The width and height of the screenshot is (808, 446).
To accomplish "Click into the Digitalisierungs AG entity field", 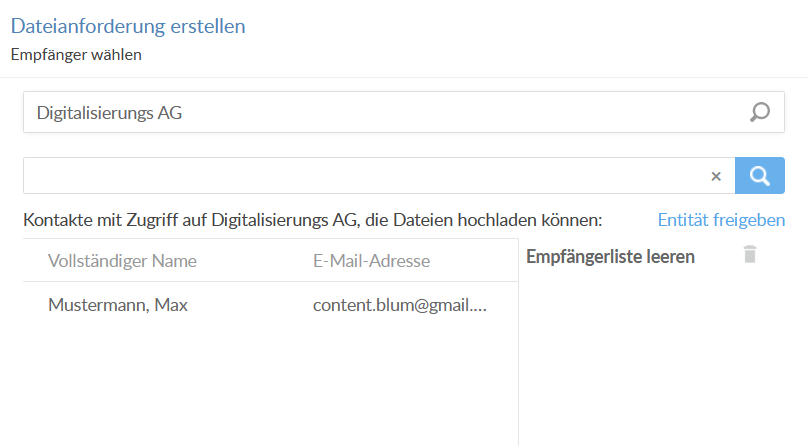I will pyautogui.click(x=403, y=112).
